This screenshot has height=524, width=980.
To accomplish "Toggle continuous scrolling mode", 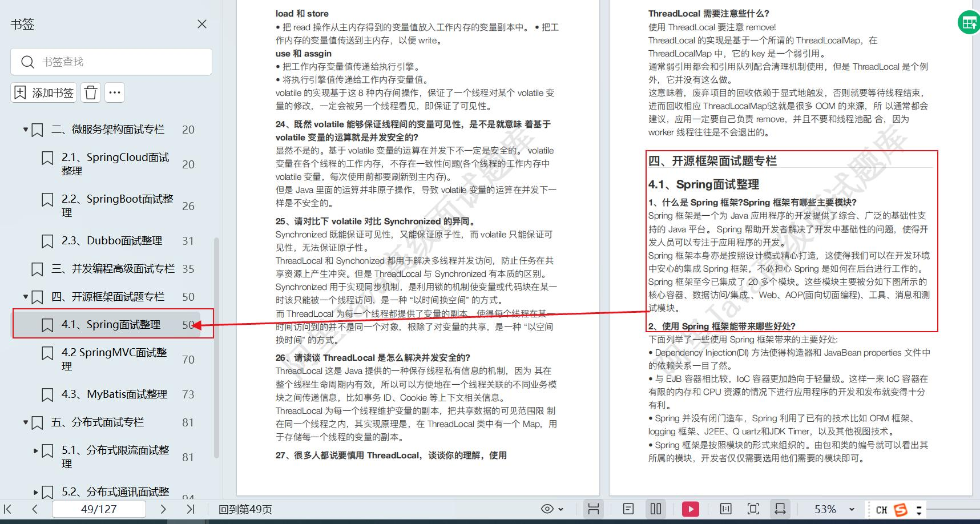I will 594,509.
